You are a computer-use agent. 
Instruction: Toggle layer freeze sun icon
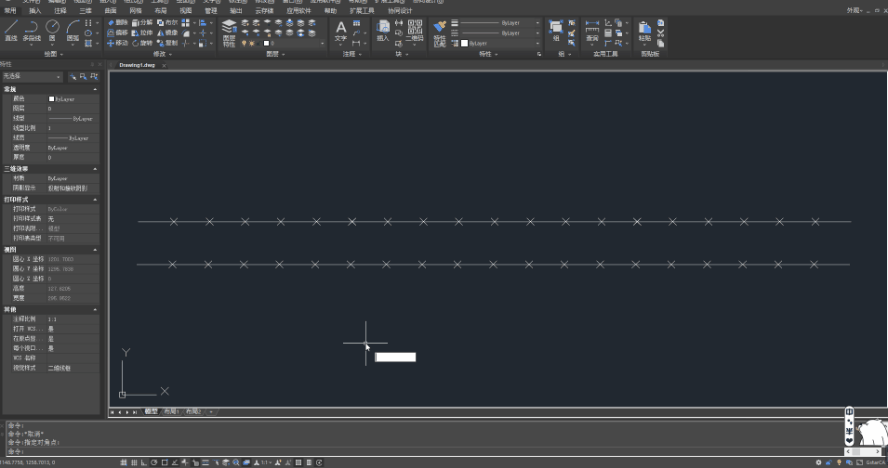tap(251, 44)
